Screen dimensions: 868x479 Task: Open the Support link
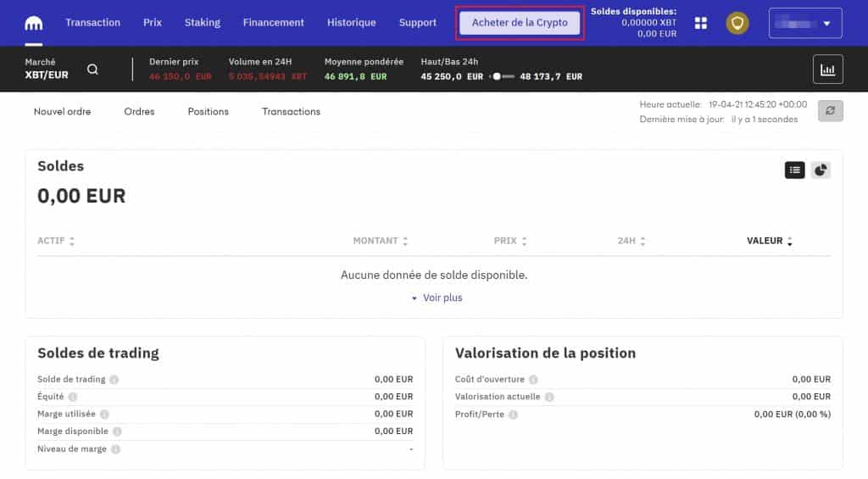[417, 23]
